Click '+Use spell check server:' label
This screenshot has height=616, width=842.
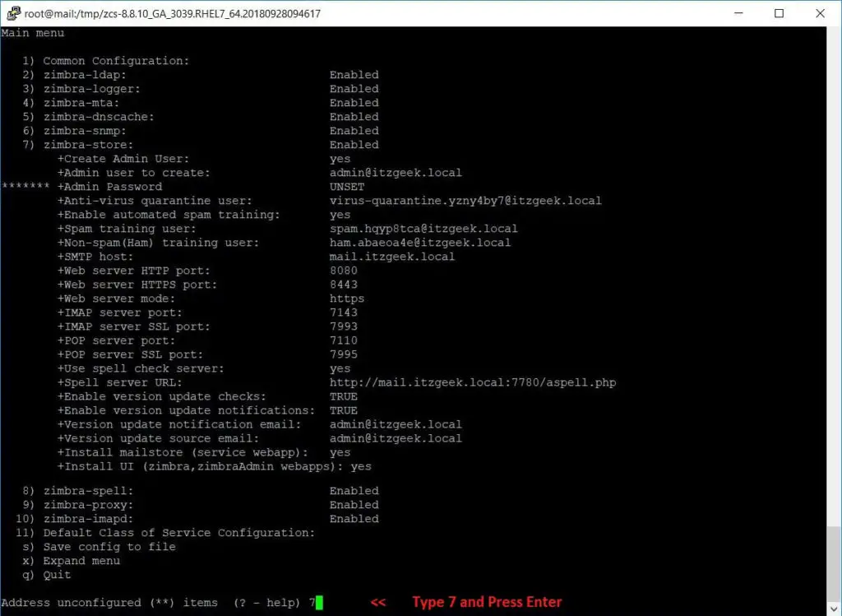coord(141,368)
